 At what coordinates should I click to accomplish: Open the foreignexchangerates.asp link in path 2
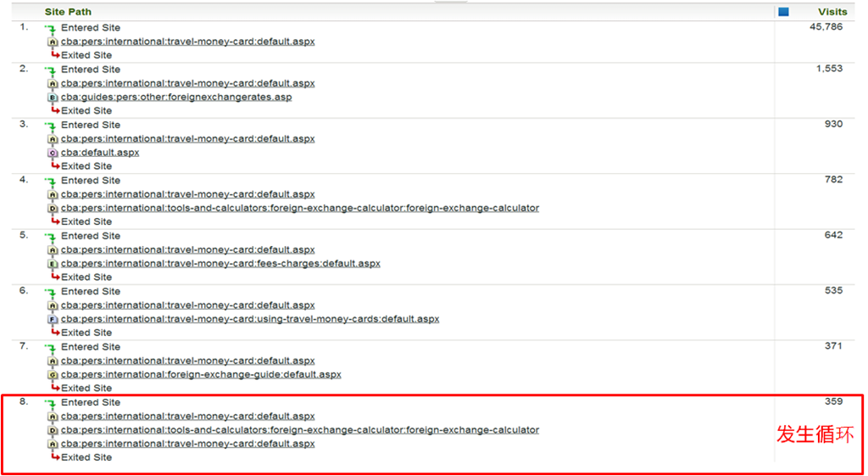(176, 98)
